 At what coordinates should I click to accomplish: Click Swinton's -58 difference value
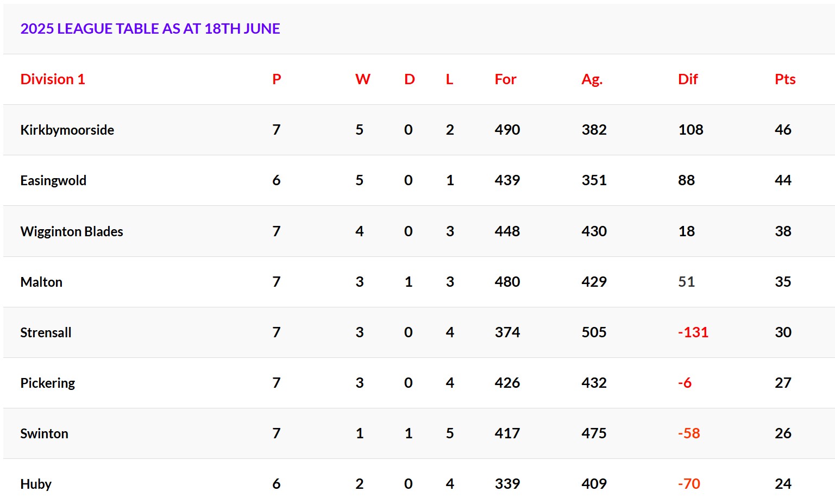[x=689, y=433]
